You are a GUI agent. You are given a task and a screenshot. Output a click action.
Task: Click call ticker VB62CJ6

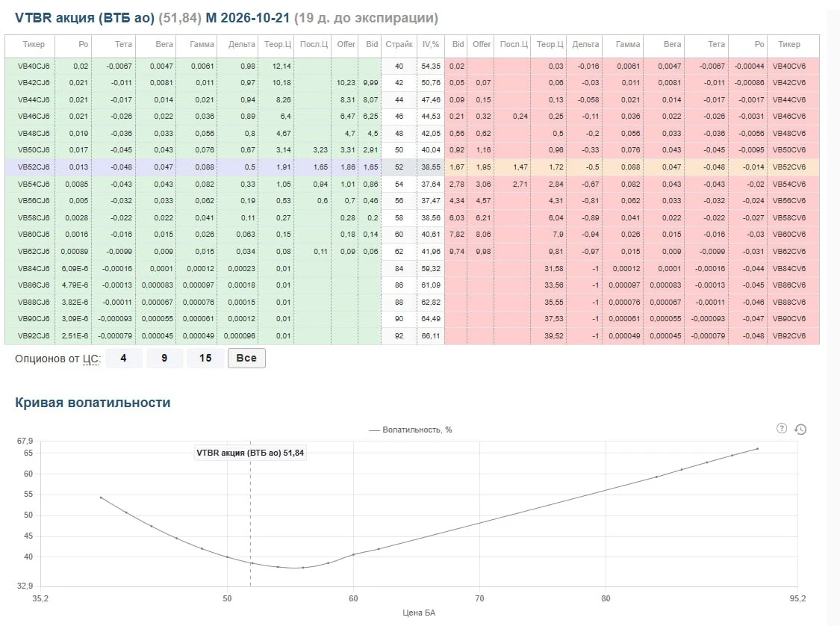click(x=34, y=251)
